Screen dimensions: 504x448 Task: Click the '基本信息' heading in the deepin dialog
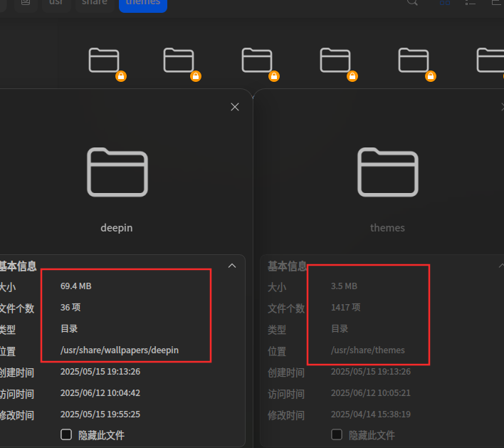click(x=18, y=266)
